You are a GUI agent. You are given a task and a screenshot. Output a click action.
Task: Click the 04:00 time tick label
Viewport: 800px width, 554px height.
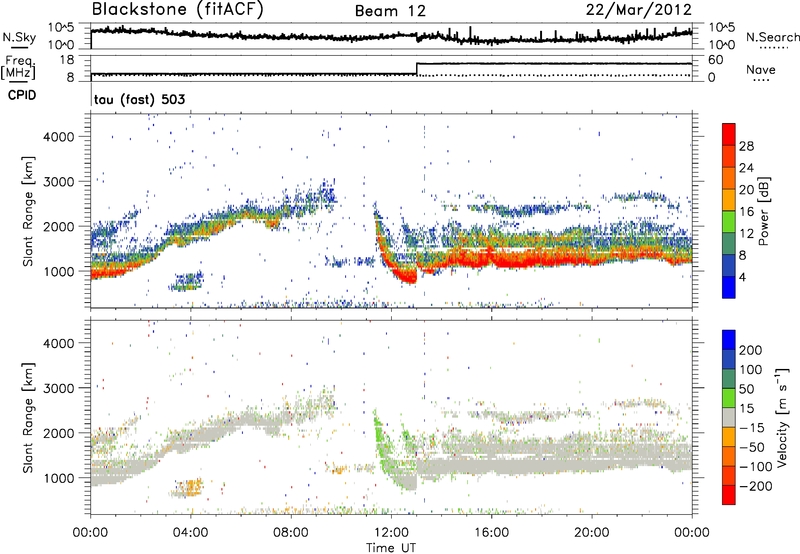190,533
